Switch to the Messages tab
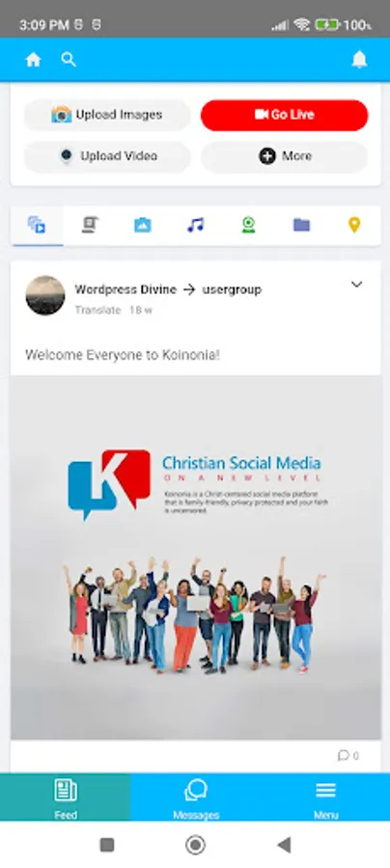Screen dimensions: 390x868 [x=196, y=798]
